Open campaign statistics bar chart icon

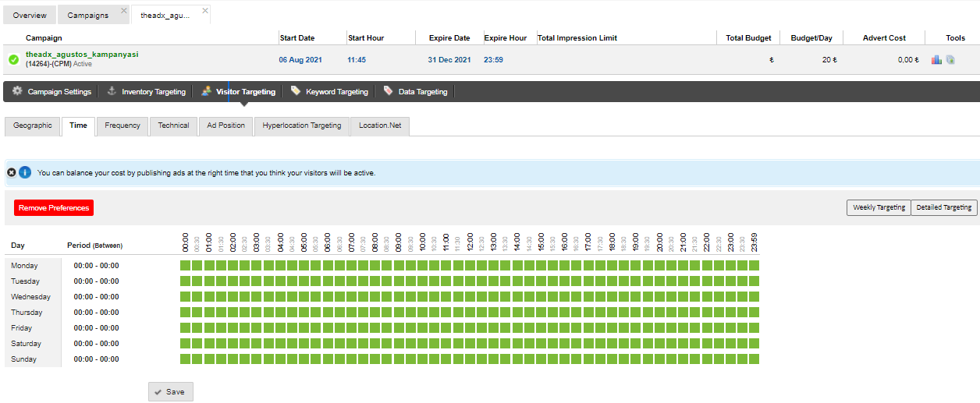tap(936, 59)
